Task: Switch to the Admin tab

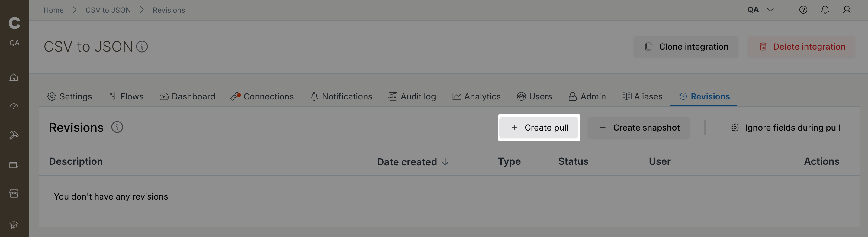Action: point(587,96)
